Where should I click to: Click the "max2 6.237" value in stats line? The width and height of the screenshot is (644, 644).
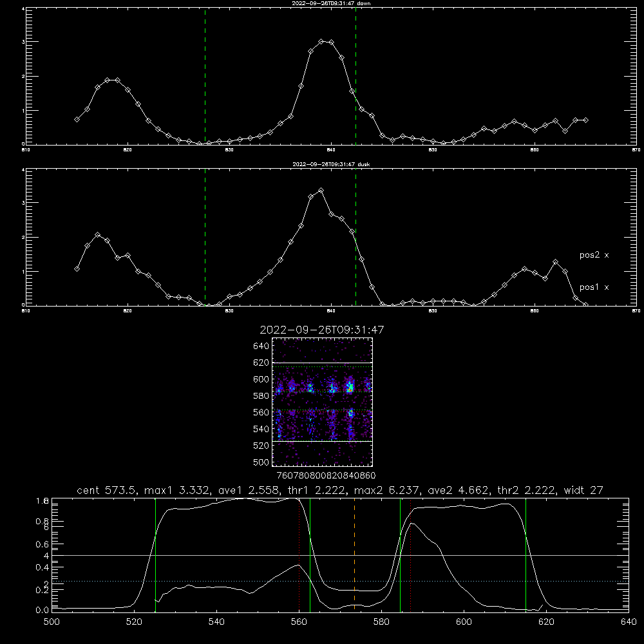386,490
